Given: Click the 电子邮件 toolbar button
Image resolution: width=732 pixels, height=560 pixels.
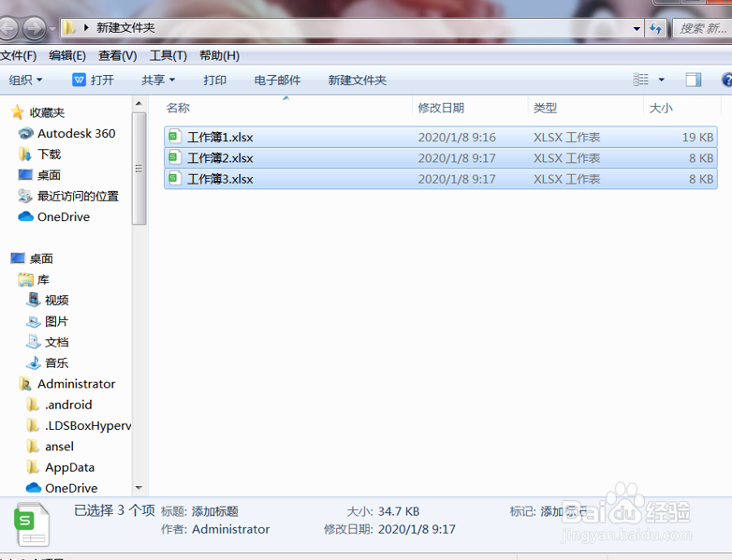Looking at the screenshot, I should pyautogui.click(x=277, y=80).
